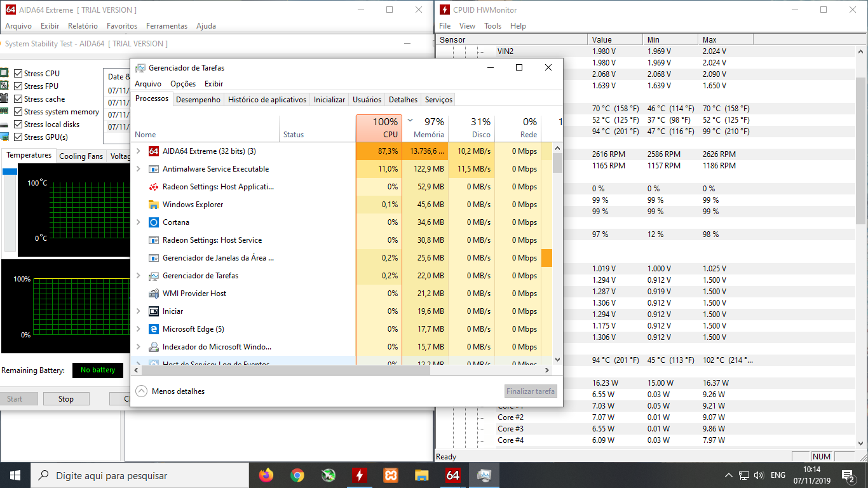Show hidden system tray icons
Image resolution: width=868 pixels, height=488 pixels.
(x=729, y=475)
